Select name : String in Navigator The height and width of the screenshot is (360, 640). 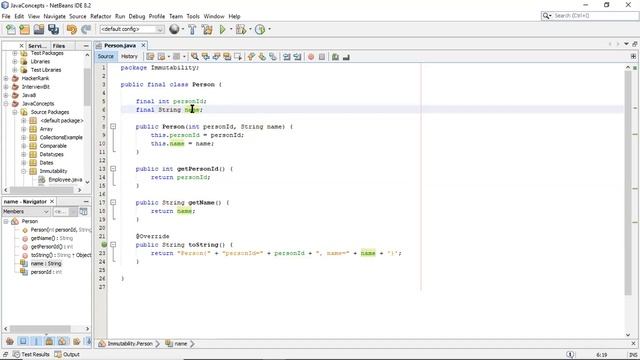[x=46, y=264]
